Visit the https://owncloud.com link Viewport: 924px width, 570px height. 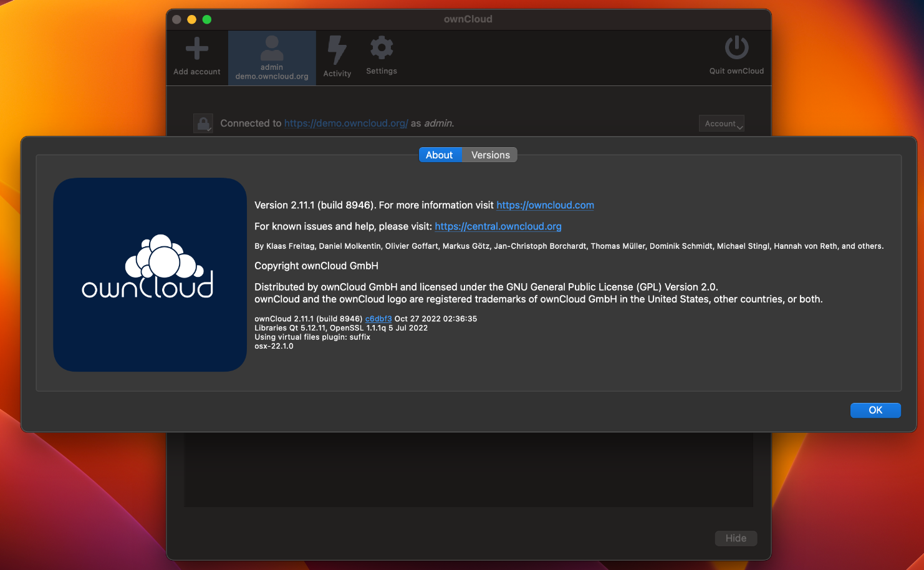(545, 205)
